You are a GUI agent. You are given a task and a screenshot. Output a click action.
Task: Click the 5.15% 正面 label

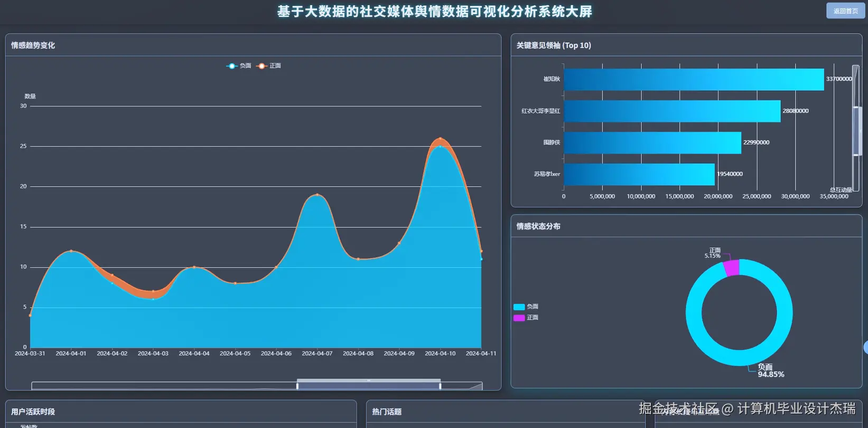713,253
